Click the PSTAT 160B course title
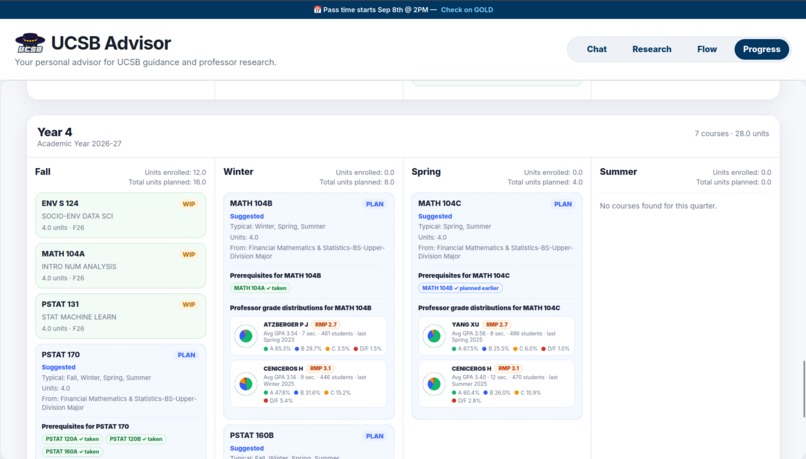Viewport: 806px width, 459px height. coord(251,435)
